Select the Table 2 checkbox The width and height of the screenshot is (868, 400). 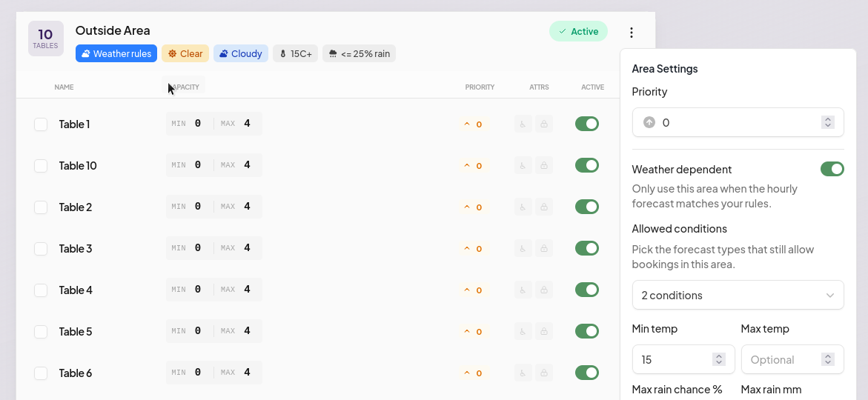[41, 207]
